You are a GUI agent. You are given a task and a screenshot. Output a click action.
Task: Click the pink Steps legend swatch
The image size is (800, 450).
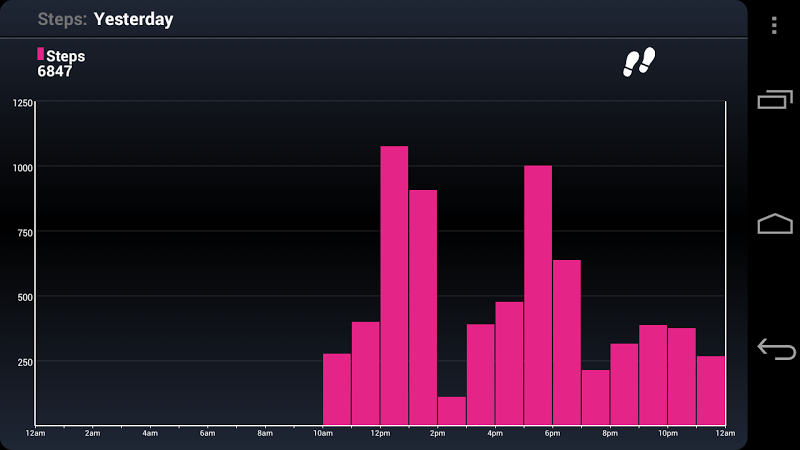click(40, 54)
